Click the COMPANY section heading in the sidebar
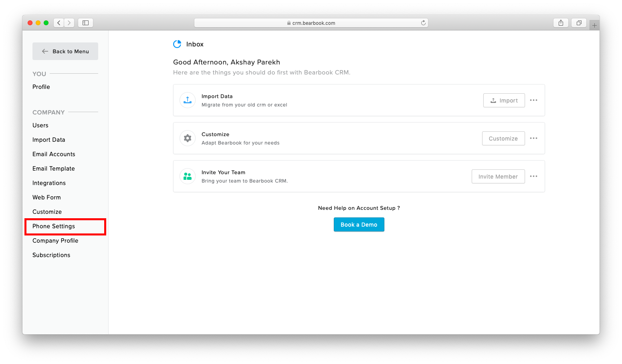This screenshot has width=622, height=364. [x=48, y=112]
